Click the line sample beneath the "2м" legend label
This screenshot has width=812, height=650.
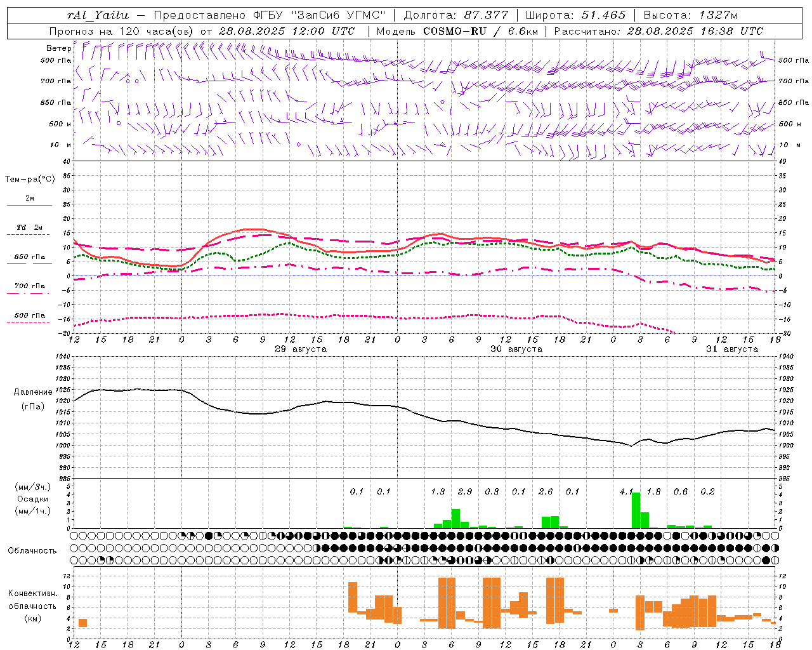(x=29, y=206)
